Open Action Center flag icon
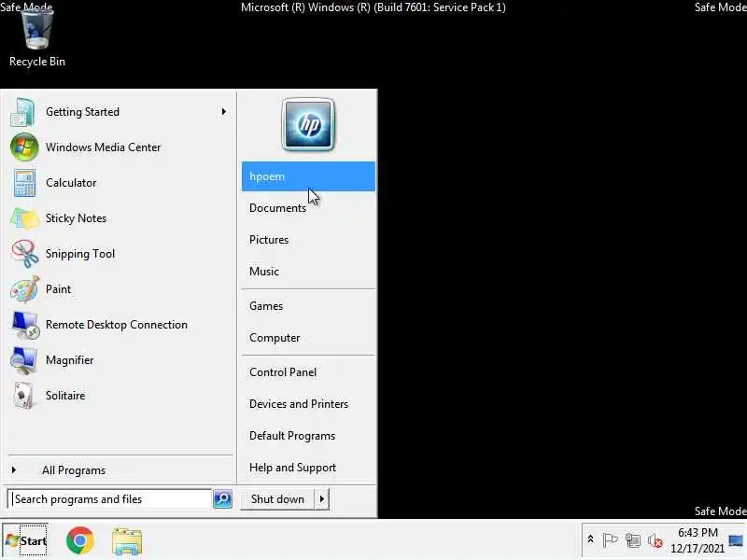The width and height of the screenshot is (747, 560). [610, 540]
